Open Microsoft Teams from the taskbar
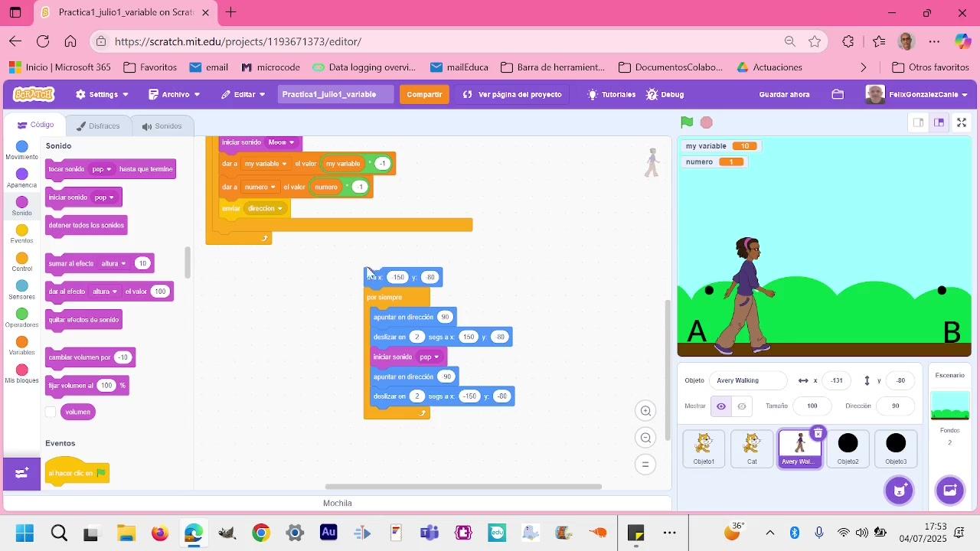This screenshot has width=980, height=551. pyautogui.click(x=429, y=533)
